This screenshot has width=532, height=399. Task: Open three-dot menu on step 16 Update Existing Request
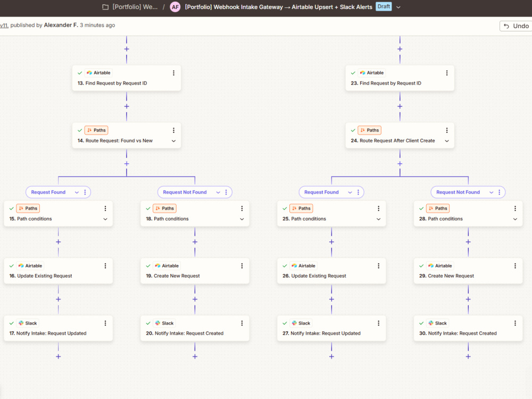click(105, 265)
